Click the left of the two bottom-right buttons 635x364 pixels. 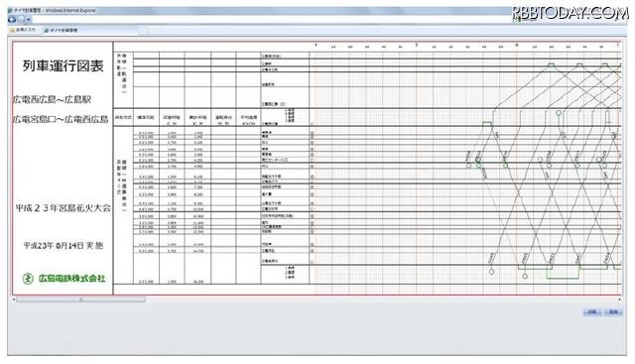click(591, 312)
